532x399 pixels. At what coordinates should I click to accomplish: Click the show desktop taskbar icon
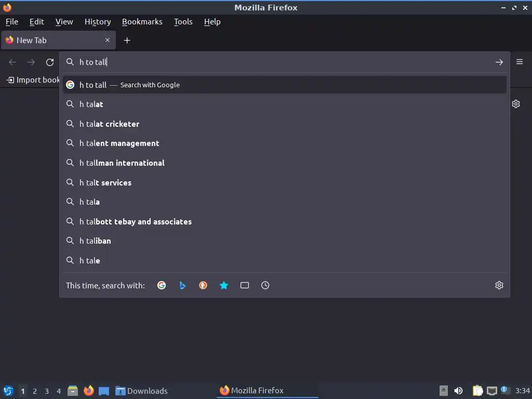coord(104,391)
